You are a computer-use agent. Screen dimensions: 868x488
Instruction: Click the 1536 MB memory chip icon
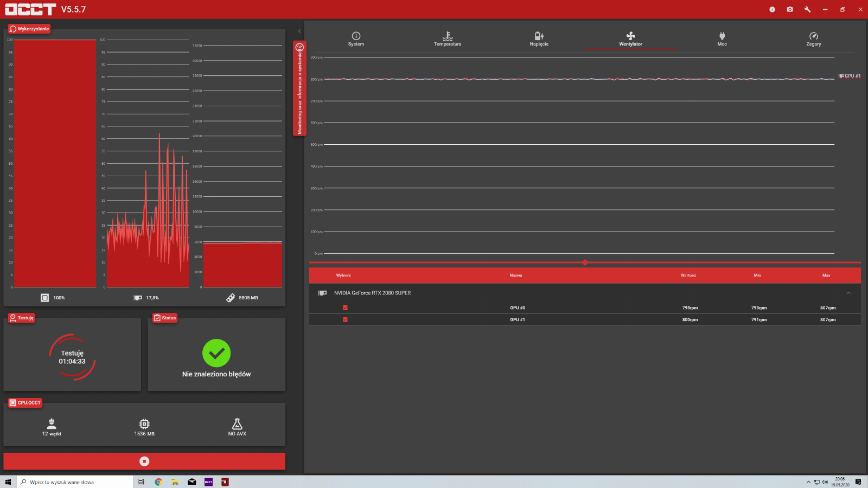pos(144,423)
